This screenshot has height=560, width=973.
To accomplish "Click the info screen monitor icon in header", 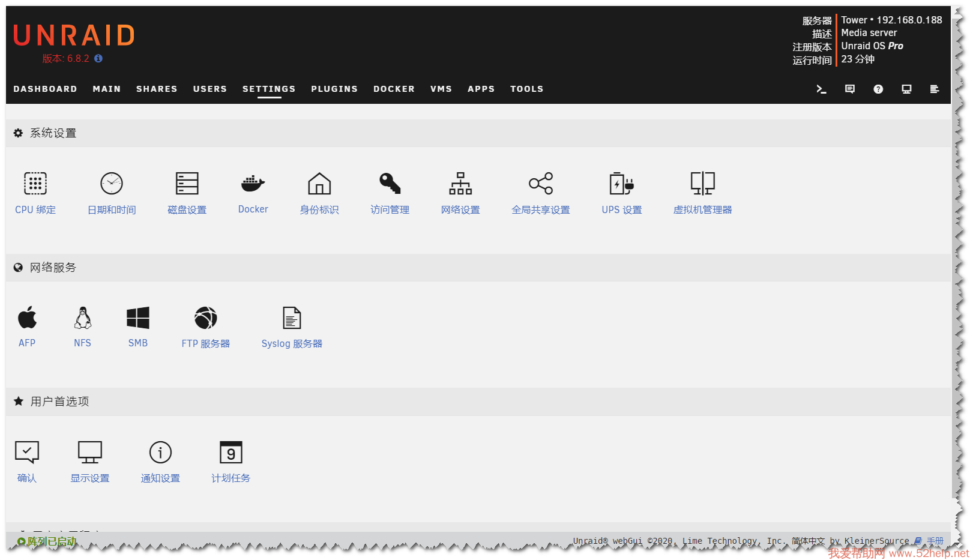I will [906, 89].
